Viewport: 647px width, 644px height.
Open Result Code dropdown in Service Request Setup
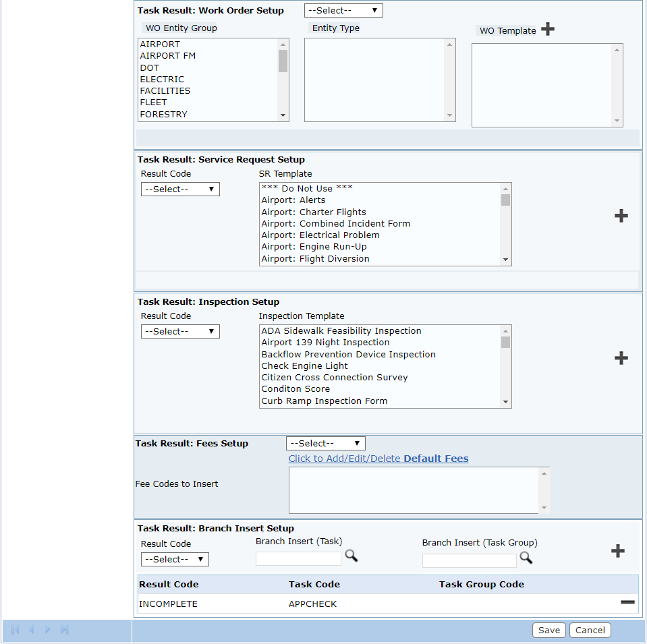coord(179,189)
